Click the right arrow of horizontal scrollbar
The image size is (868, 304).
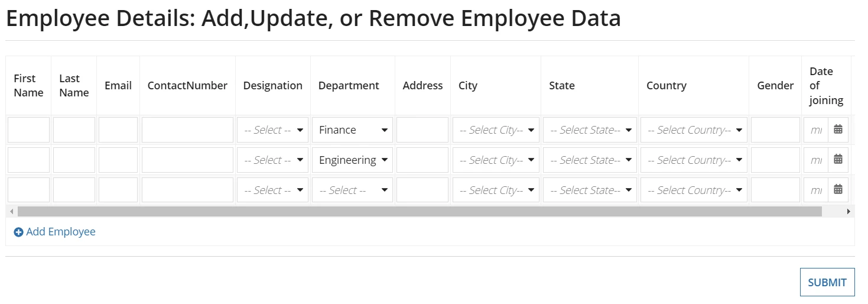(x=849, y=211)
